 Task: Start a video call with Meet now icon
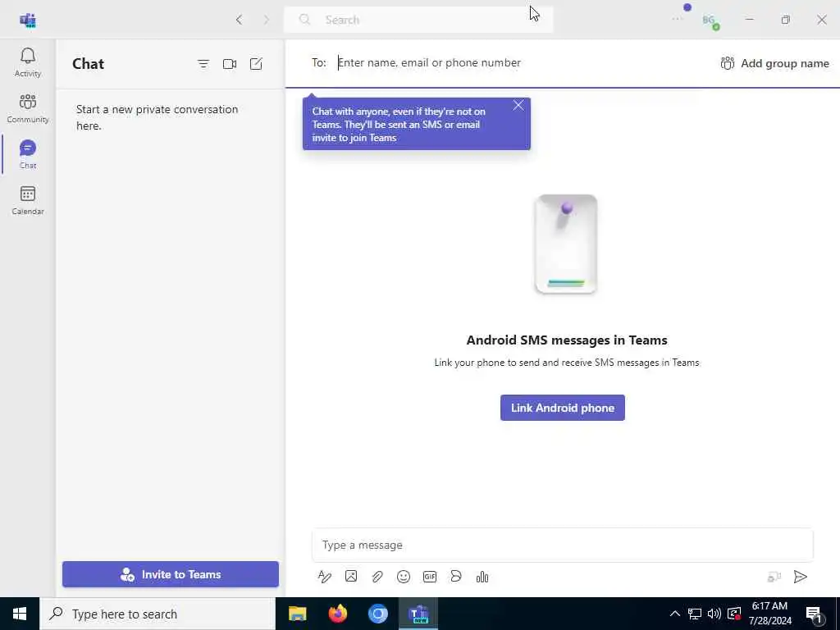click(x=230, y=64)
